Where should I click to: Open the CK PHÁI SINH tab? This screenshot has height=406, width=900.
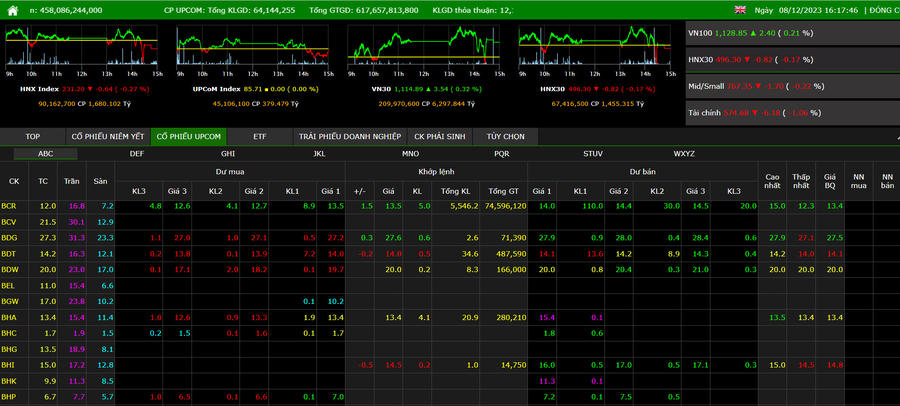[440, 136]
